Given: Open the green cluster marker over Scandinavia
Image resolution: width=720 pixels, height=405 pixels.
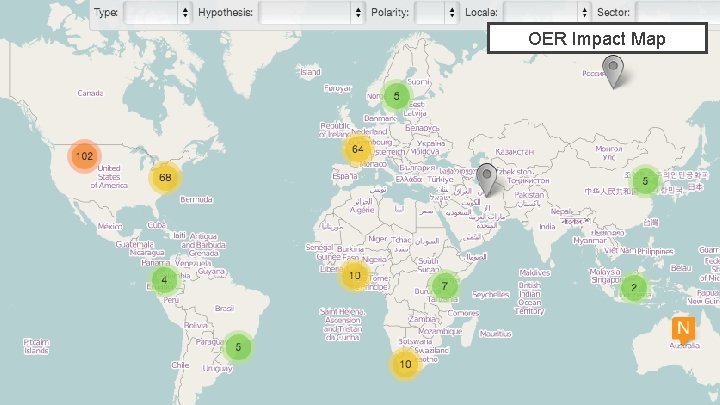Looking at the screenshot, I should click(396, 96).
